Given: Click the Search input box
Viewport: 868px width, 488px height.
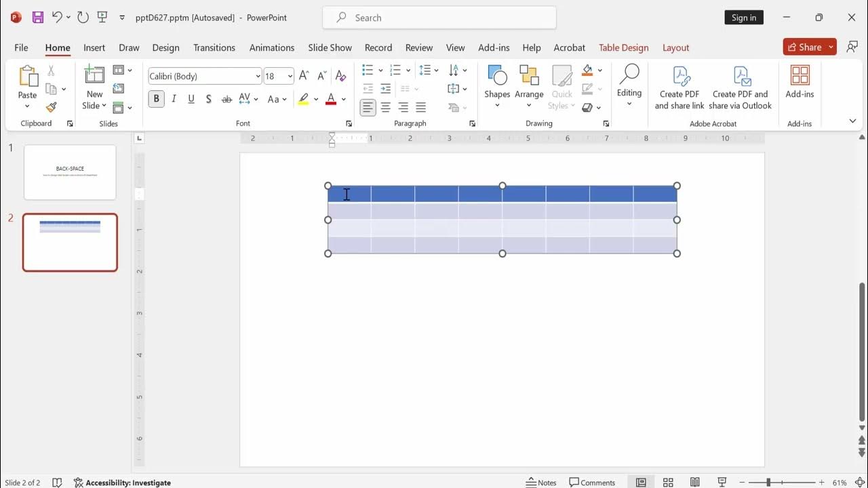Looking at the screenshot, I should point(439,18).
